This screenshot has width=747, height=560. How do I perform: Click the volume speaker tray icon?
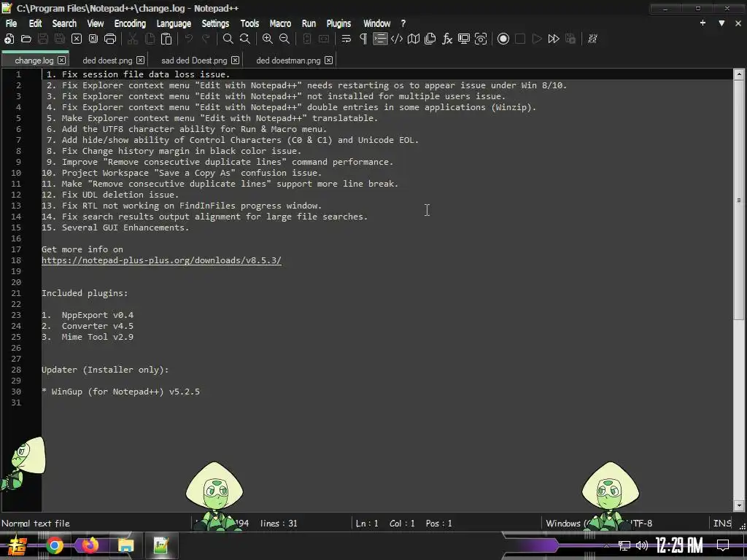pyautogui.click(x=642, y=545)
